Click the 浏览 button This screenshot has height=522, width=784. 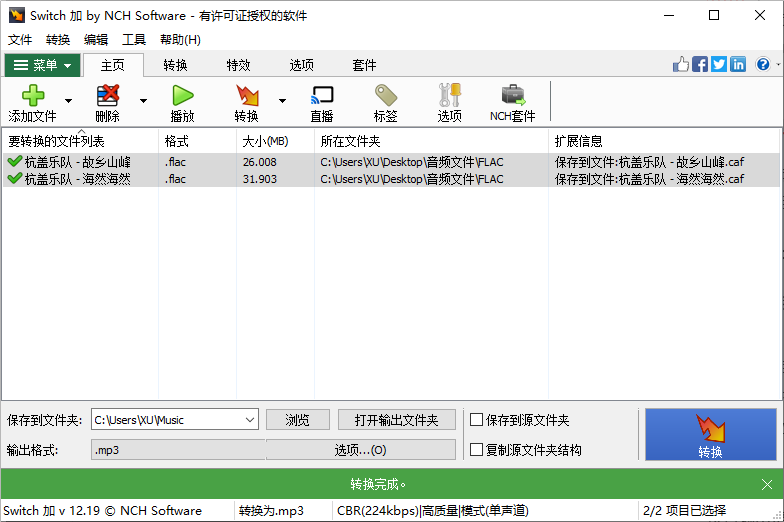click(x=298, y=420)
